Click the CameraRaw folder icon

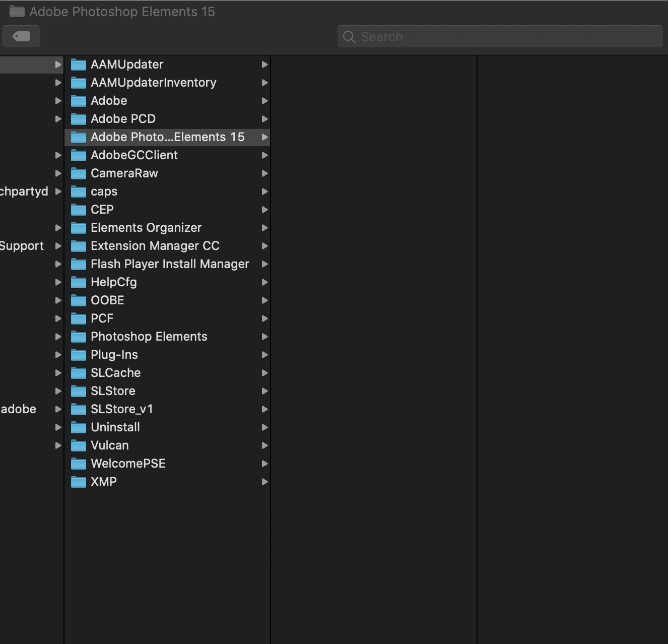(79, 173)
